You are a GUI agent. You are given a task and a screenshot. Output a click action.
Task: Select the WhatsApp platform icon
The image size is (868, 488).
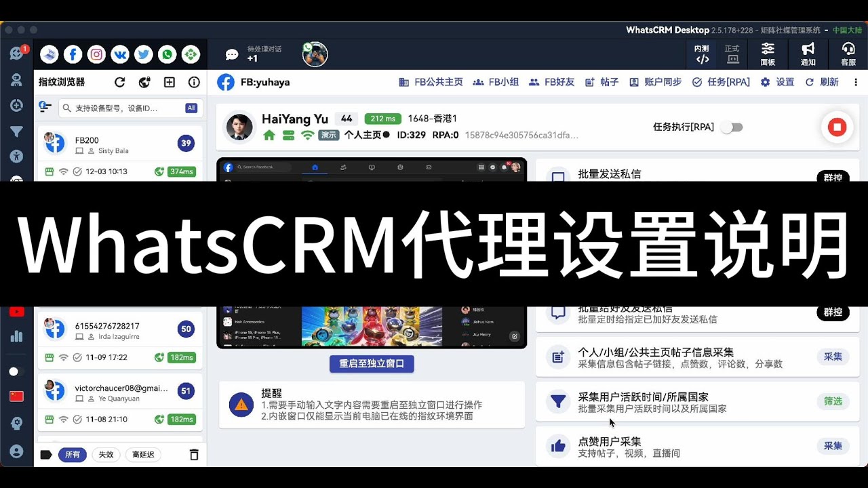coord(167,54)
